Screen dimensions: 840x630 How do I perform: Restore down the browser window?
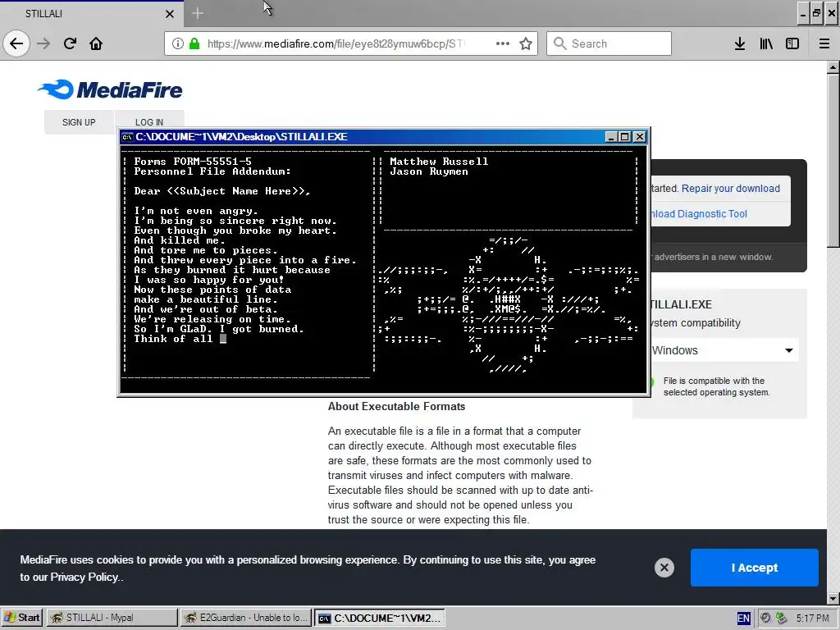pos(816,13)
